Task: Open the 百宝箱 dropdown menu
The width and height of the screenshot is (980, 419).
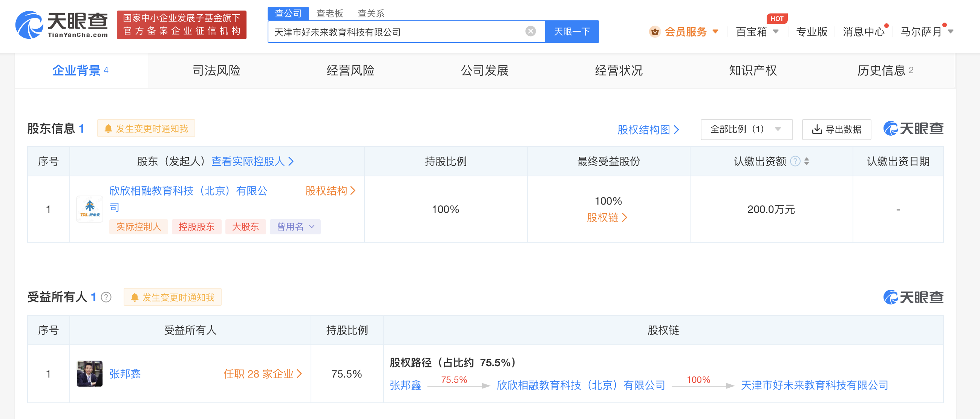Action: coord(757,32)
